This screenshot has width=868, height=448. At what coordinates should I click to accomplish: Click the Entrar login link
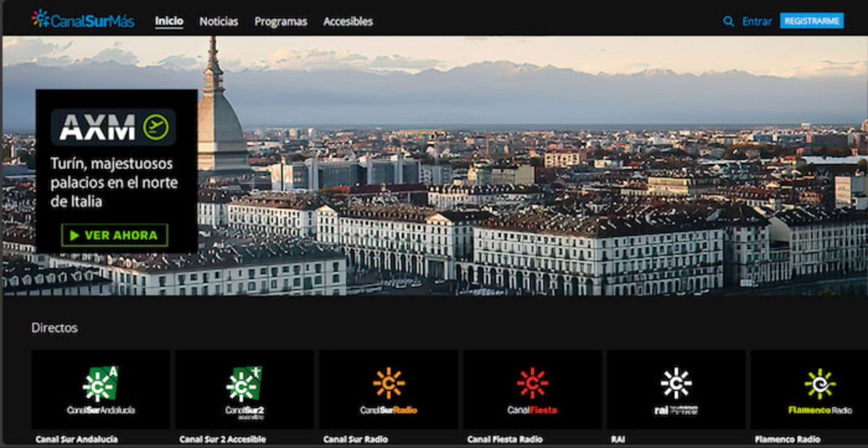(757, 22)
